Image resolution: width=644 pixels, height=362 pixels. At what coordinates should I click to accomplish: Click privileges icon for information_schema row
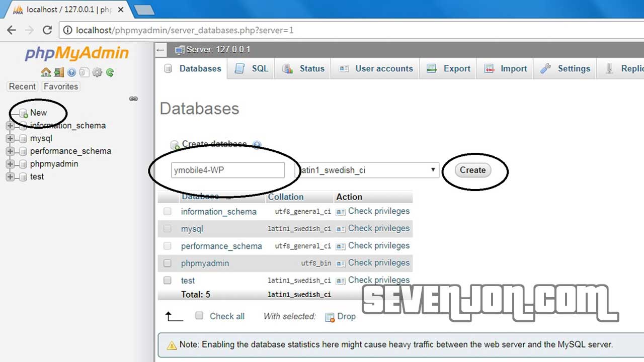click(341, 212)
